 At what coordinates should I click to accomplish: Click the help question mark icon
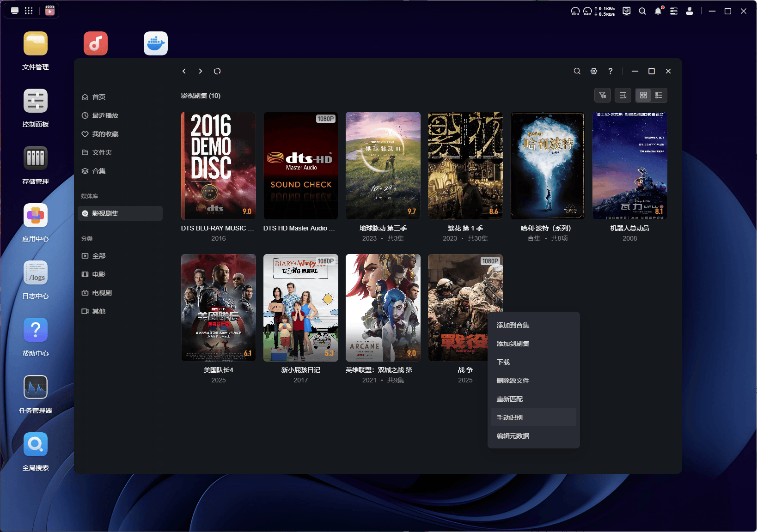(x=610, y=71)
